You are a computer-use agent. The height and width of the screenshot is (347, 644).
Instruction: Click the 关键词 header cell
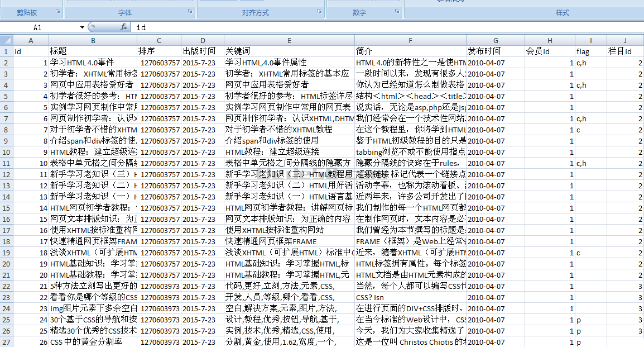tap(289, 51)
